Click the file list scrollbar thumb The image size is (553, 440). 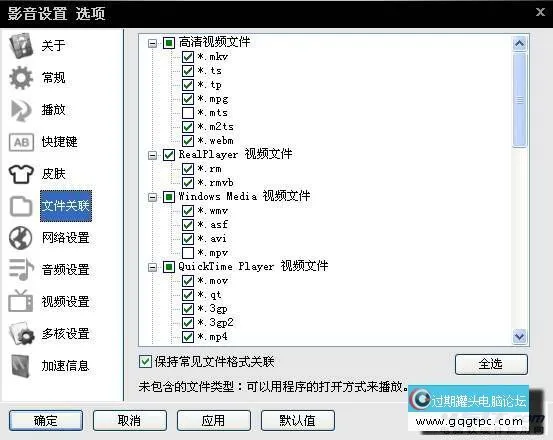click(519, 100)
